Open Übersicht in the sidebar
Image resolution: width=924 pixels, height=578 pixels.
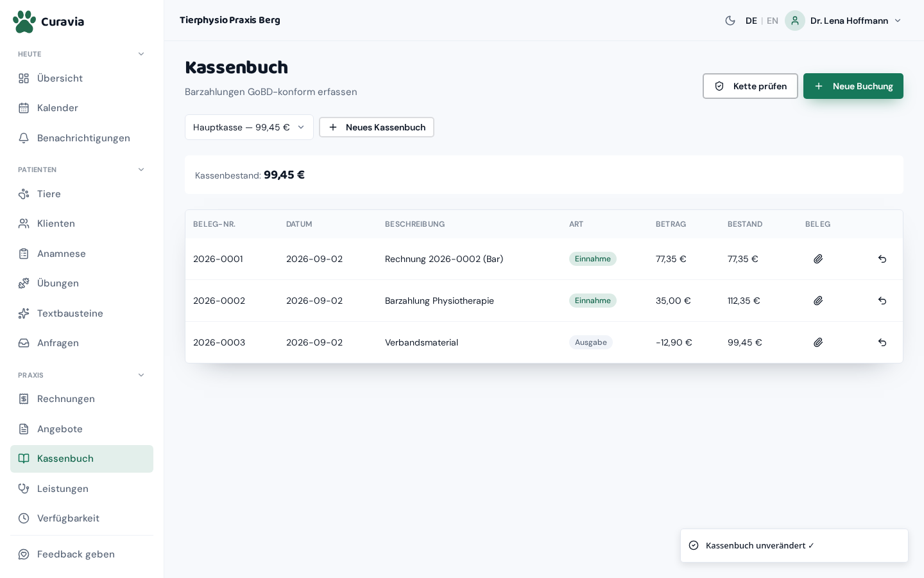pos(81,78)
